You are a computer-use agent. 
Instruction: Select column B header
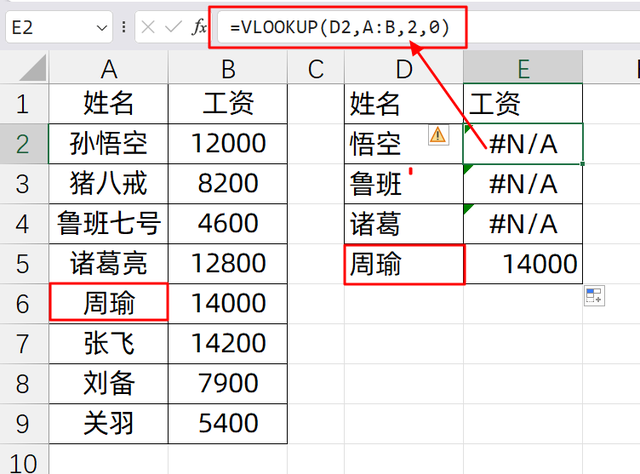point(228,68)
